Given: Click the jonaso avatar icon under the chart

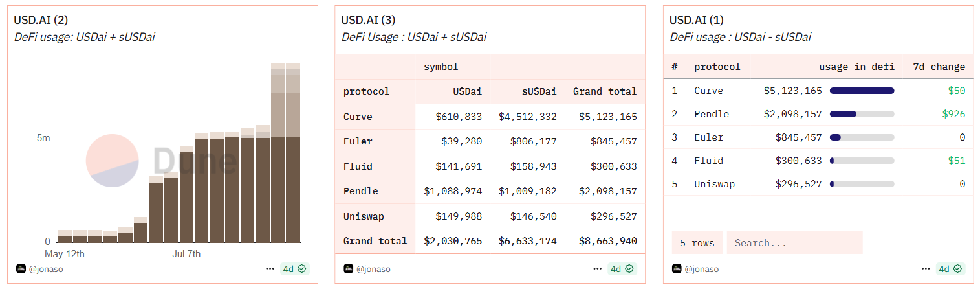Looking at the screenshot, I should pyautogui.click(x=21, y=269).
